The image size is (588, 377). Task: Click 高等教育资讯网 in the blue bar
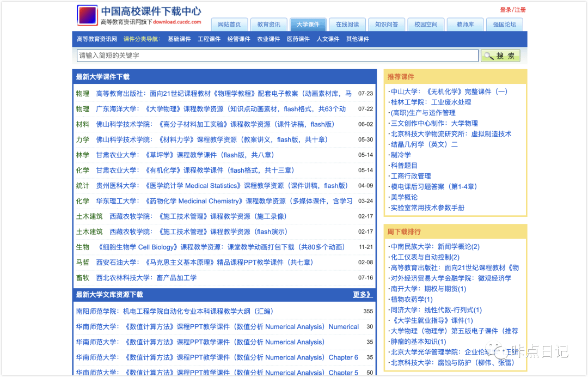click(97, 39)
